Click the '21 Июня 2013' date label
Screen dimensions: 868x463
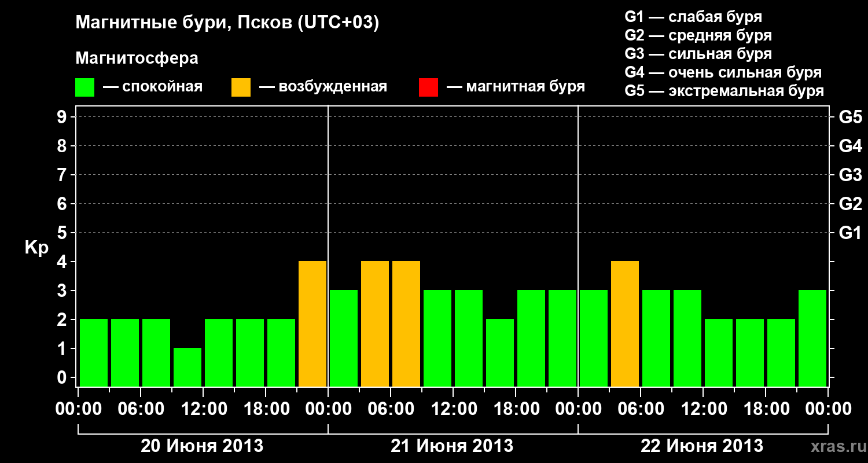[452, 446]
